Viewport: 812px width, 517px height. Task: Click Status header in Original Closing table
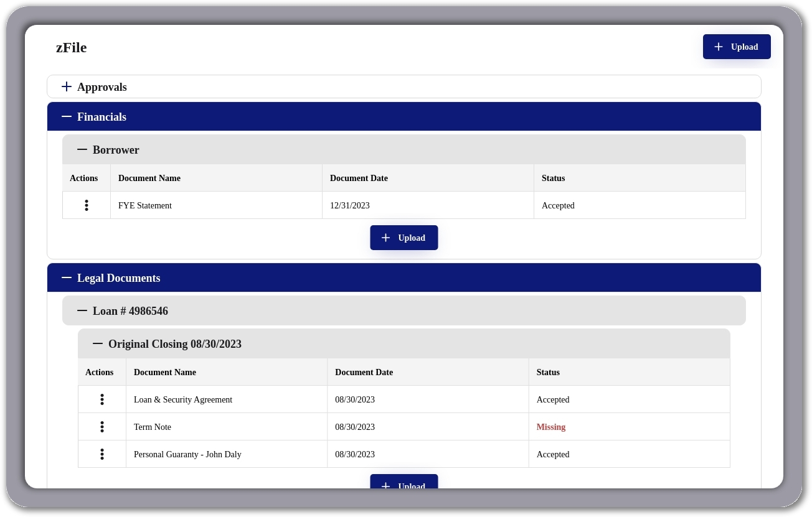(548, 372)
